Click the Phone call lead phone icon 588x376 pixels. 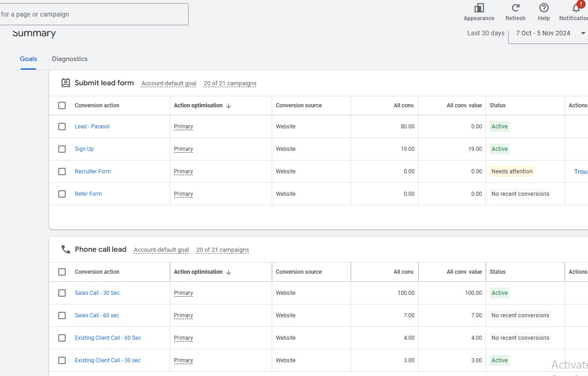pos(66,249)
